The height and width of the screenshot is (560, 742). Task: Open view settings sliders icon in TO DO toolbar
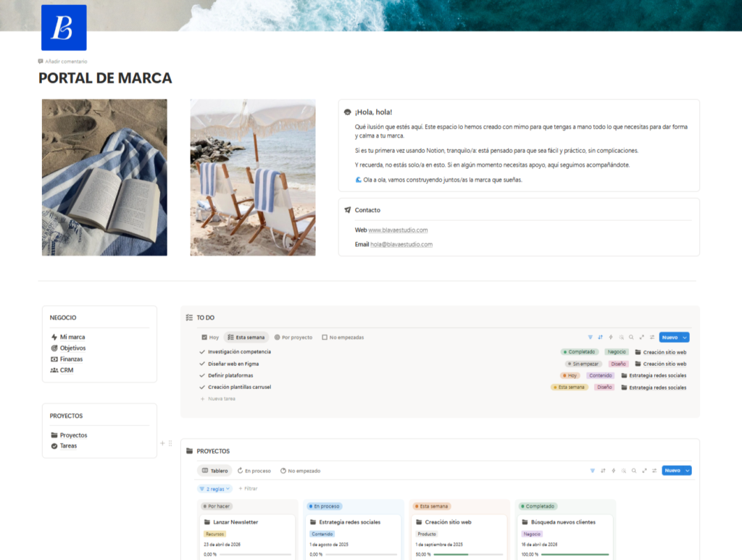[x=652, y=337]
